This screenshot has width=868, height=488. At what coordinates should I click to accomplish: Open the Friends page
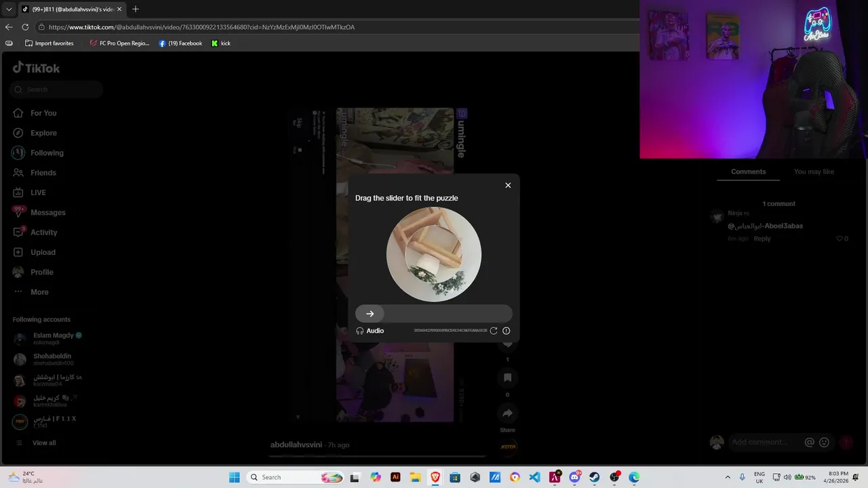coord(35,173)
